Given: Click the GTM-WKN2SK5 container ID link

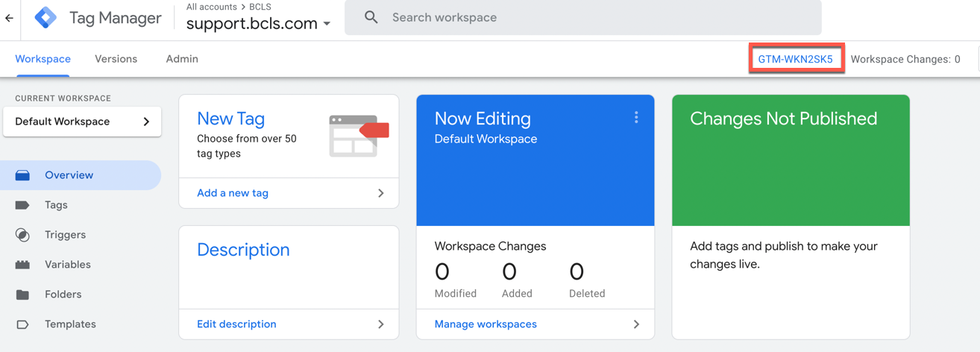Looking at the screenshot, I should [x=796, y=59].
